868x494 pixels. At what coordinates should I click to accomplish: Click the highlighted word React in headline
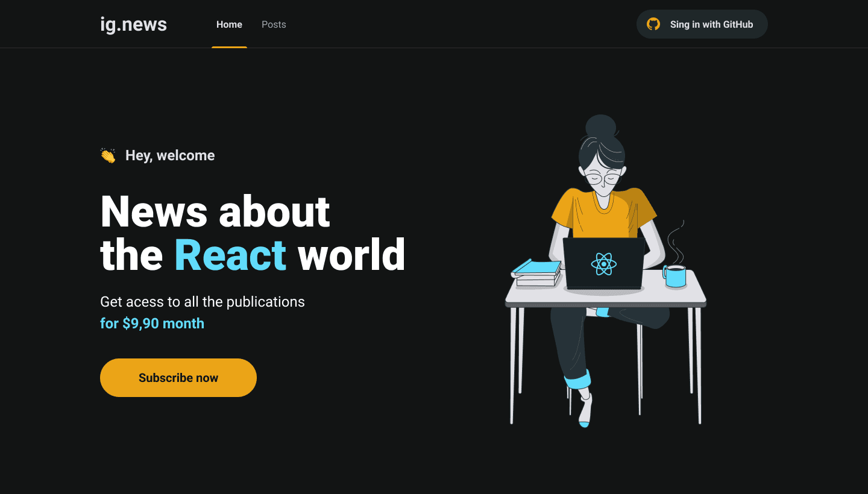click(230, 255)
